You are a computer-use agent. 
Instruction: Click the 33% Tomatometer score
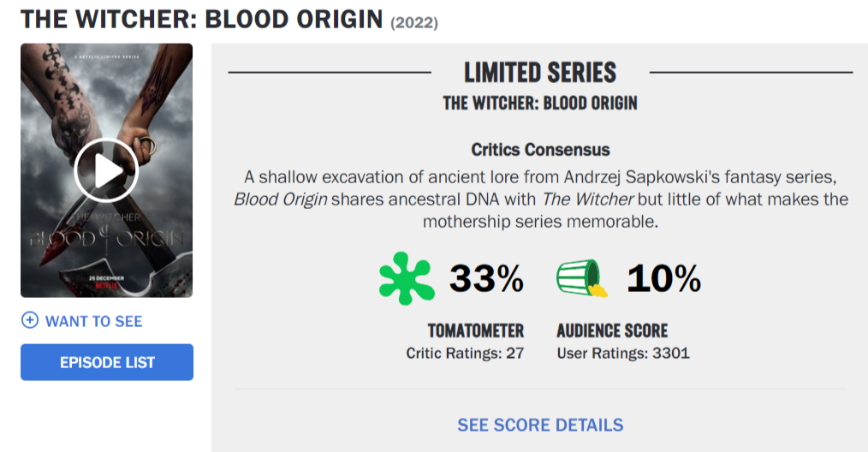click(487, 278)
